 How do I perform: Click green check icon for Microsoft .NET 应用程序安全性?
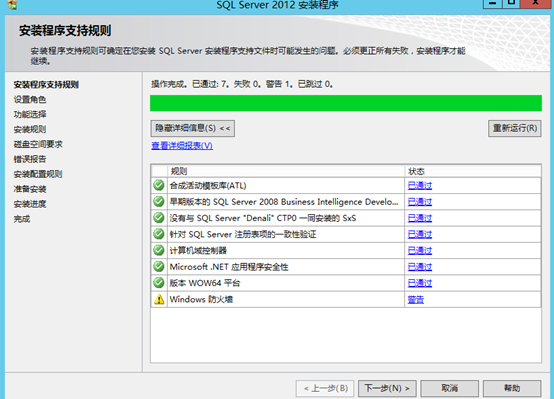[159, 266]
